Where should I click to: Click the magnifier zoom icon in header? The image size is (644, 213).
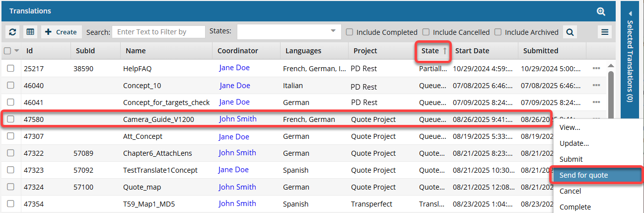[x=601, y=11]
